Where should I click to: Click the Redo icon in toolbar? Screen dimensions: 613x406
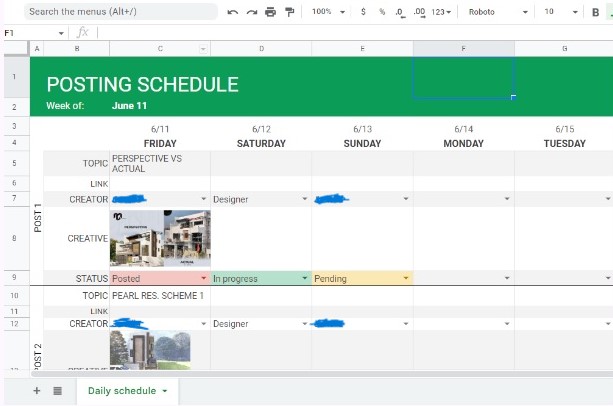tap(252, 12)
